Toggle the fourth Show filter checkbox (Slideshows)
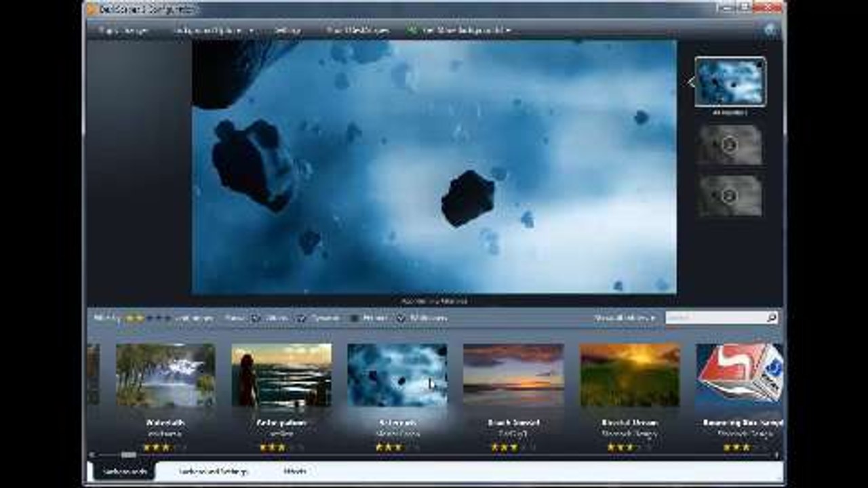 tap(401, 317)
